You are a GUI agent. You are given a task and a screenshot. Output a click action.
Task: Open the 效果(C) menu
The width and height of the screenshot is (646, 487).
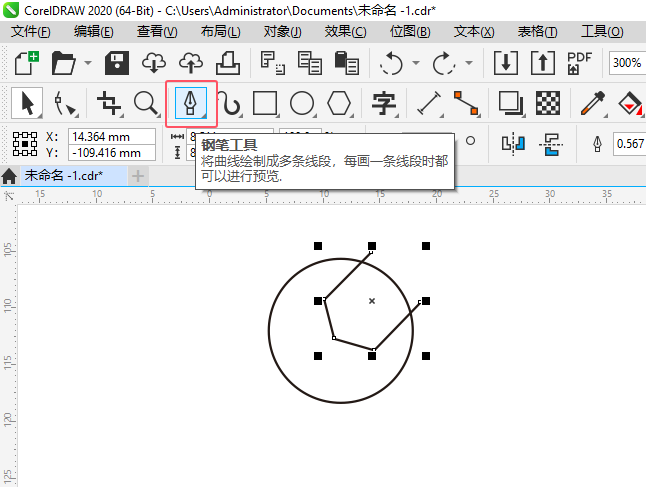pyautogui.click(x=345, y=31)
